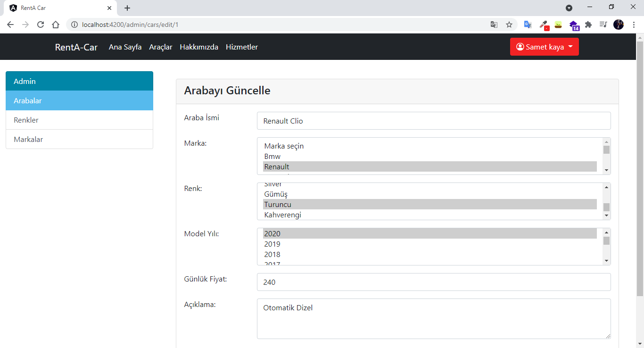Select Bmw in the Marka list
Viewport: 644px width, 348px height.
pyautogui.click(x=272, y=157)
